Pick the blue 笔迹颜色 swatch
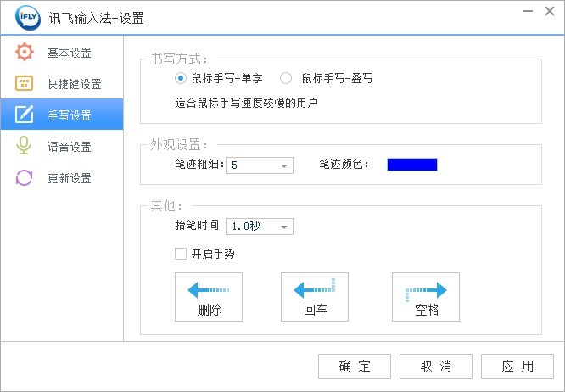The image size is (565, 392). click(x=412, y=165)
